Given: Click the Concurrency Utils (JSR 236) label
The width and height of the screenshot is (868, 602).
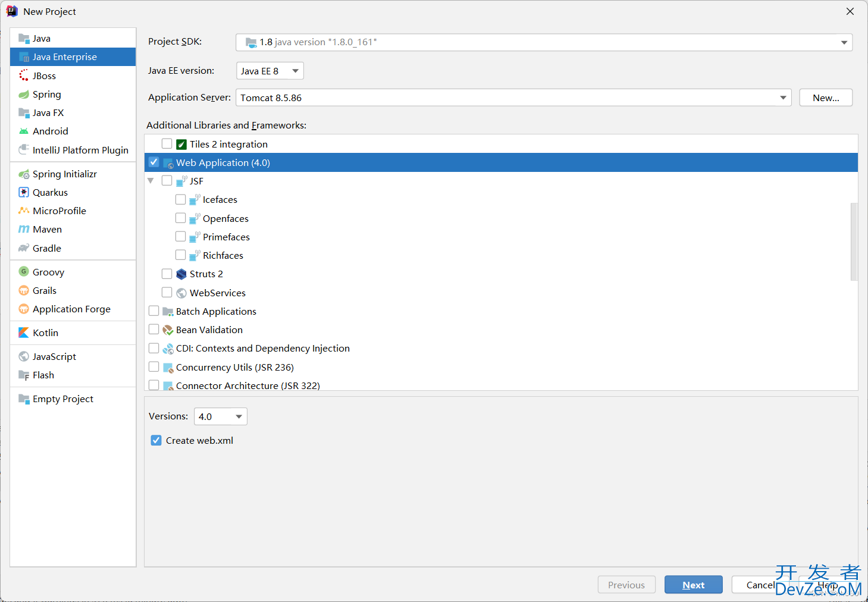Looking at the screenshot, I should click(x=235, y=367).
